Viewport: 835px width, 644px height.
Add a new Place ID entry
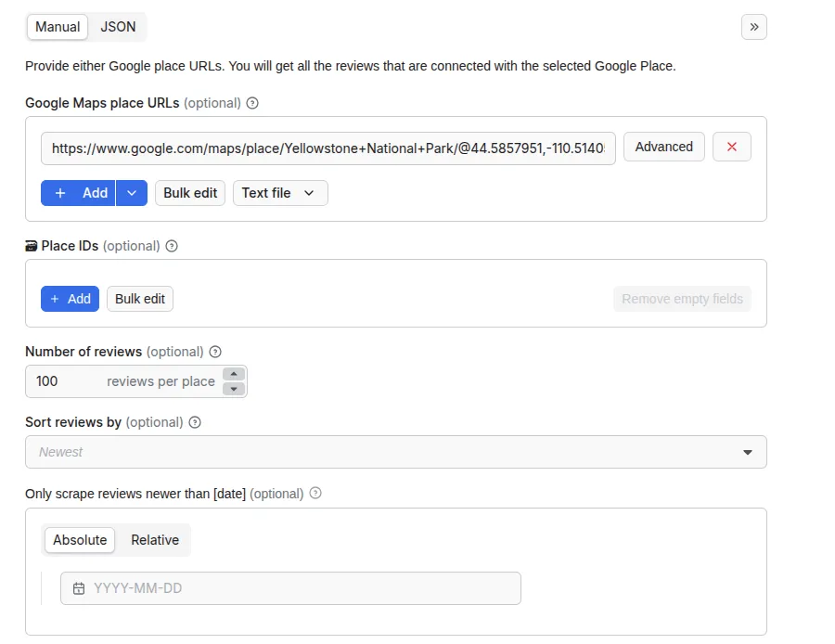pyautogui.click(x=70, y=298)
